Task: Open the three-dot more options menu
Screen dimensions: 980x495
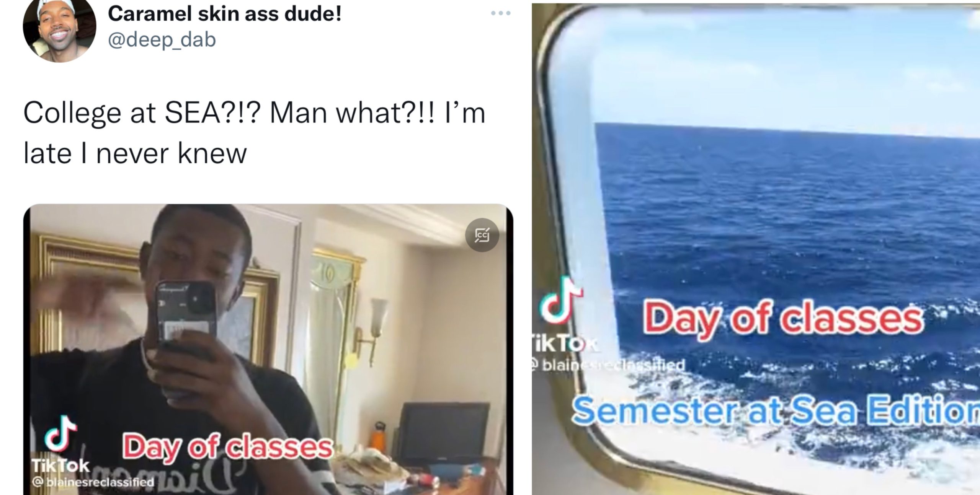Action: pyautogui.click(x=501, y=14)
